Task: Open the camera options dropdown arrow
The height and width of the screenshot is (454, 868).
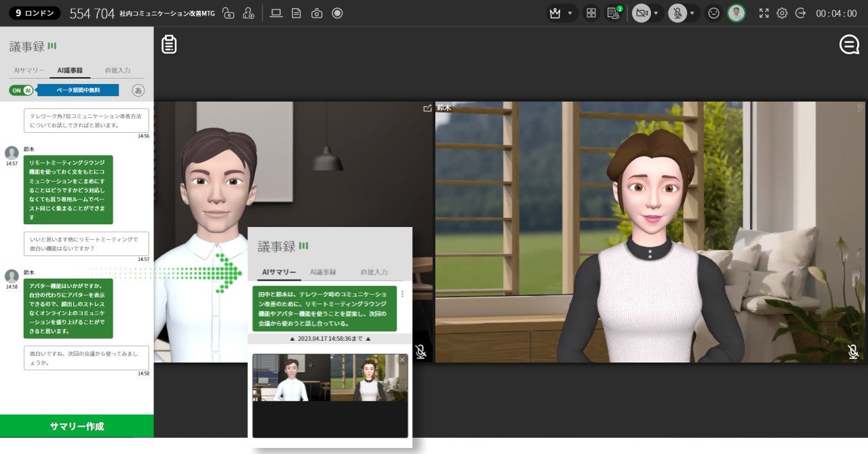Action: click(x=656, y=13)
